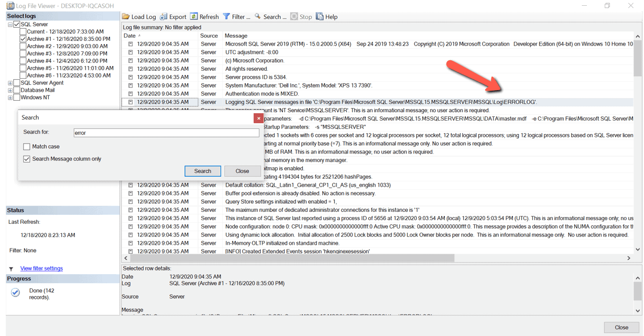Check the Windows NT checkbox

pyautogui.click(x=17, y=97)
